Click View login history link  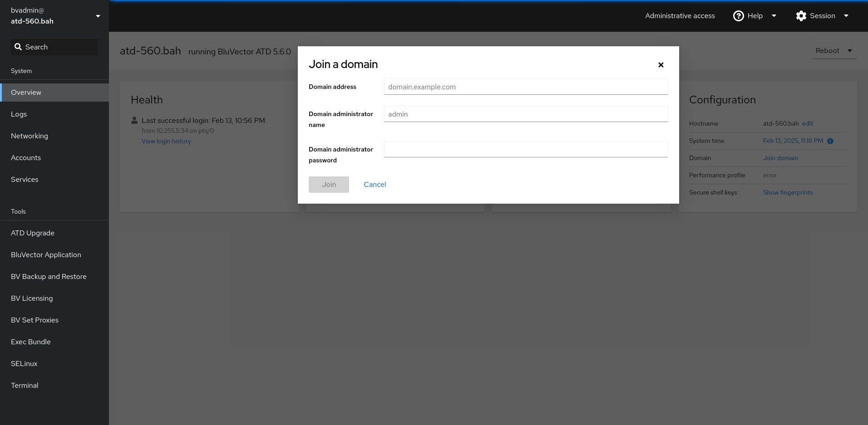(x=166, y=142)
